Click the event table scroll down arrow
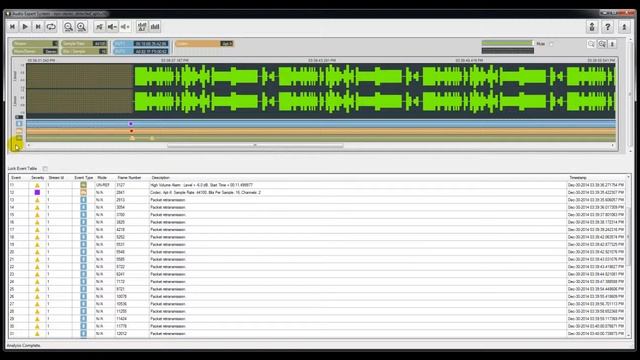This screenshot has width=640, height=360. coord(629,335)
